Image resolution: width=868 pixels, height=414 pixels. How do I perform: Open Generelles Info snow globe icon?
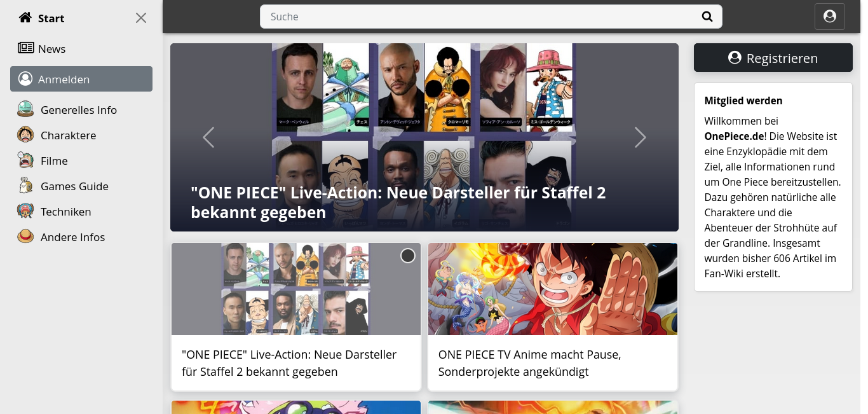click(25, 109)
